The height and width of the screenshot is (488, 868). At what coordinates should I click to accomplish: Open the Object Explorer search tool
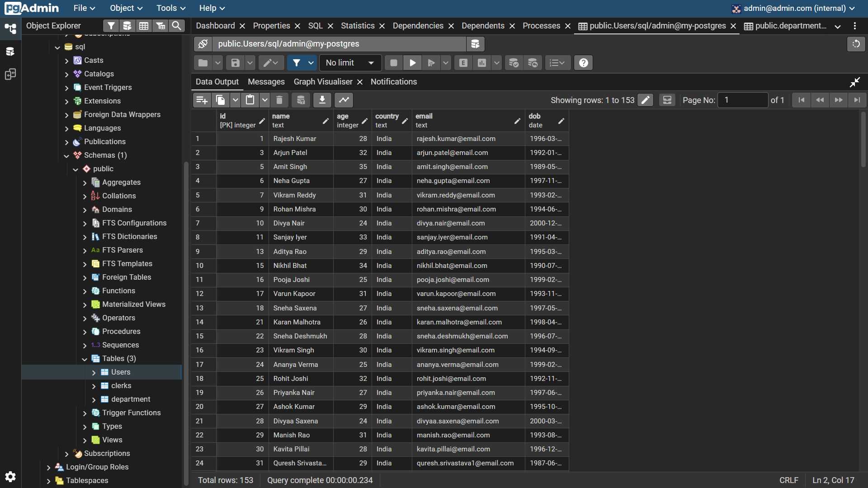tap(177, 26)
